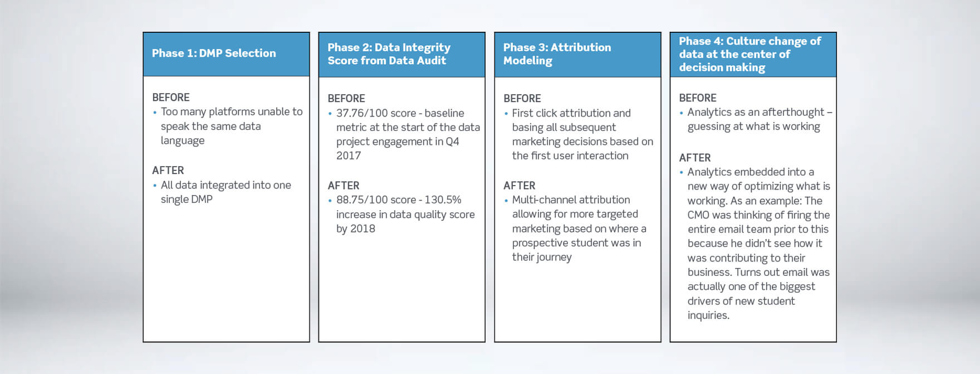Viewport: 980px width, 374px height.
Task: Click the 'Analytics embedded into a new way' paragraph
Action: [758, 244]
